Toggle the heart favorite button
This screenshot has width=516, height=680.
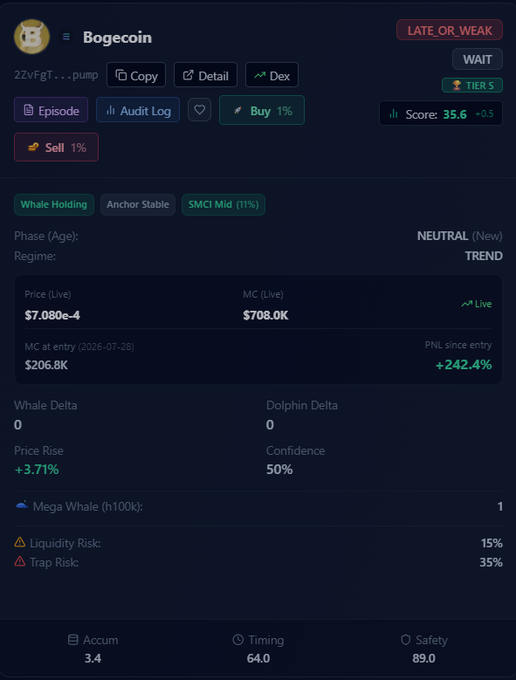click(x=199, y=110)
